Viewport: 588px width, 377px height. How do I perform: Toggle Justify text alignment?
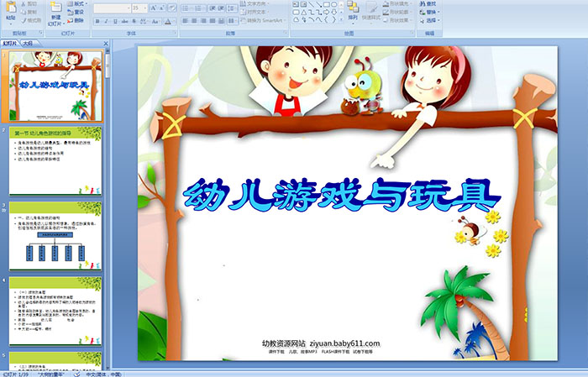point(213,21)
